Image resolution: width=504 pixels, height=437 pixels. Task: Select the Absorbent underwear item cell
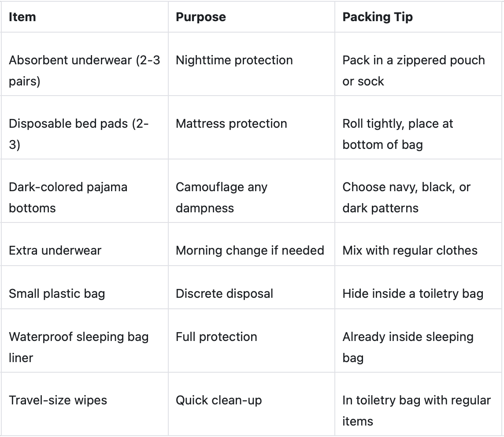click(x=84, y=70)
